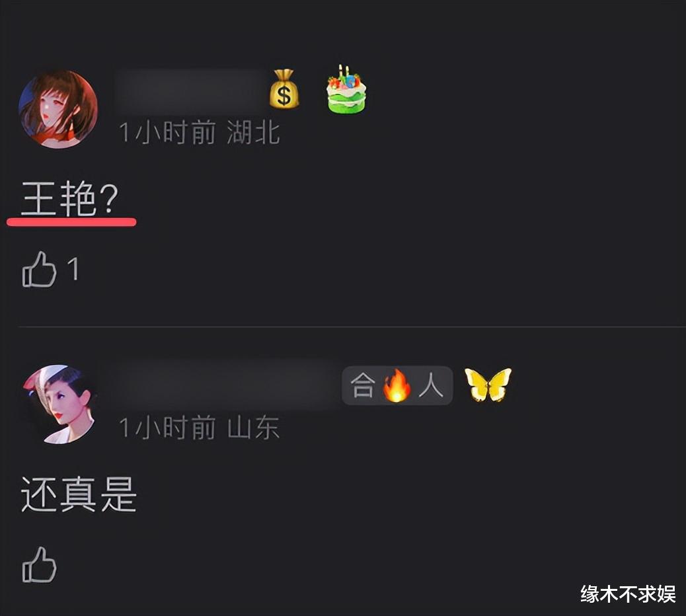Select the 还真是 comment text
The height and width of the screenshot is (616, 686).
pyautogui.click(x=79, y=494)
